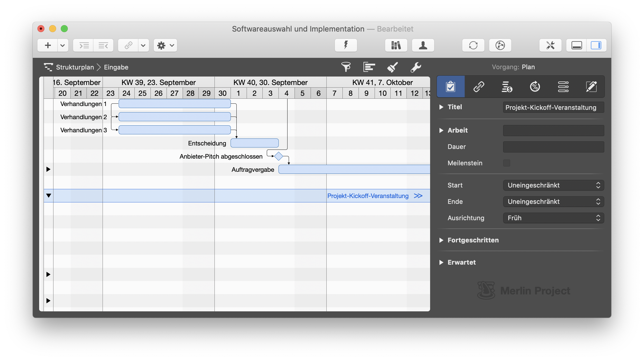This screenshot has height=361, width=644.
Task: Toggle the bottom details panel button
Action: (x=576, y=45)
